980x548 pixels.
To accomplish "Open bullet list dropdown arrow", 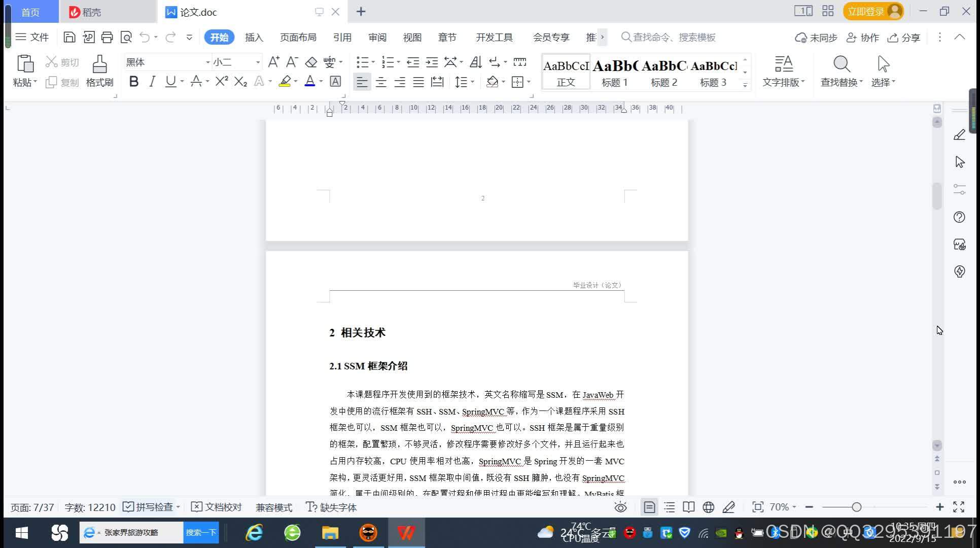I will tap(373, 62).
